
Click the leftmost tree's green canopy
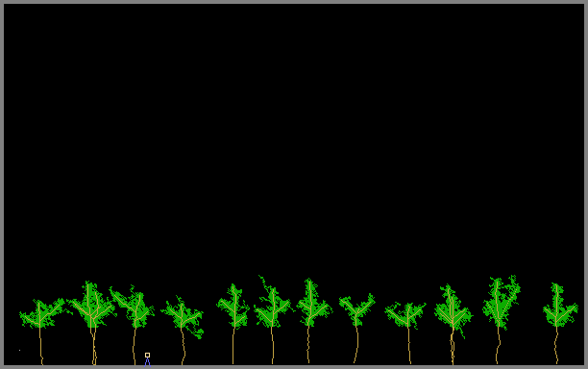pyautogui.click(x=42, y=312)
